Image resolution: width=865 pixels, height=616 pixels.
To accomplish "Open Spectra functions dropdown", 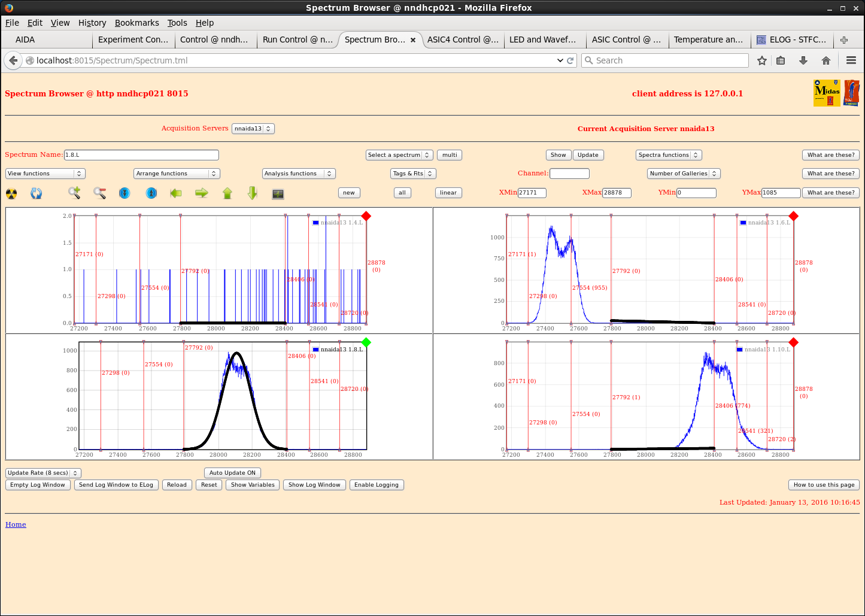I will point(669,155).
